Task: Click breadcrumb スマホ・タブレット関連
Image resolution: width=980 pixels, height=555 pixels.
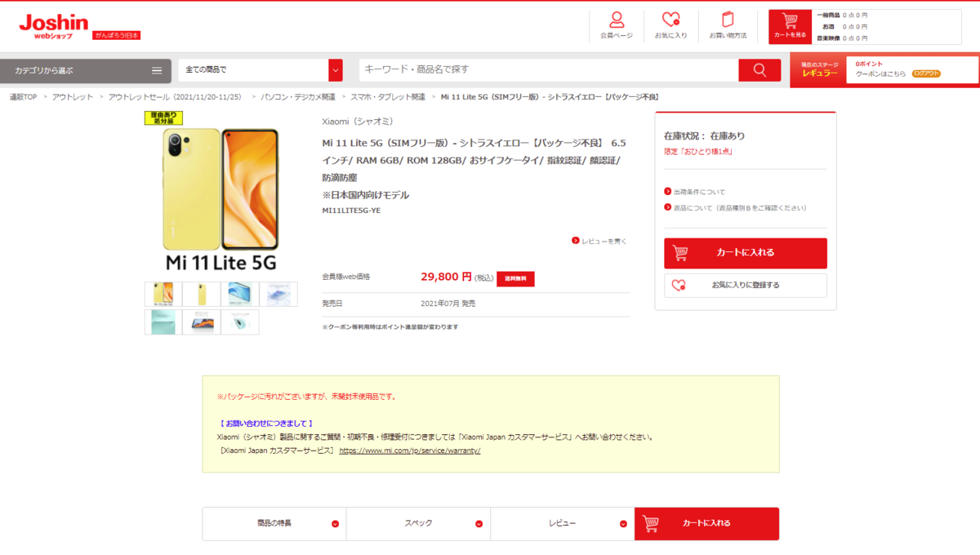Action: click(388, 97)
